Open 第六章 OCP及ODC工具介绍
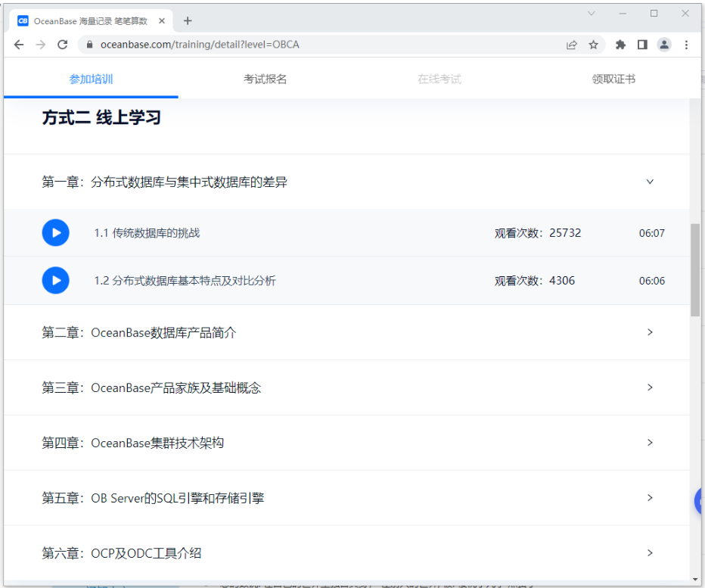Viewport: 705px width, 588px height. point(649,553)
